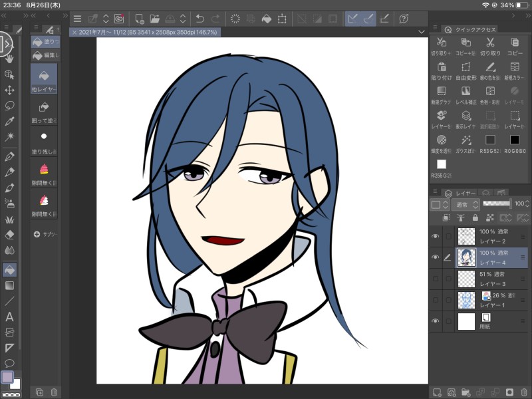Click the stepper arrows after the save icon
The image size is (532, 399).
(x=183, y=19)
